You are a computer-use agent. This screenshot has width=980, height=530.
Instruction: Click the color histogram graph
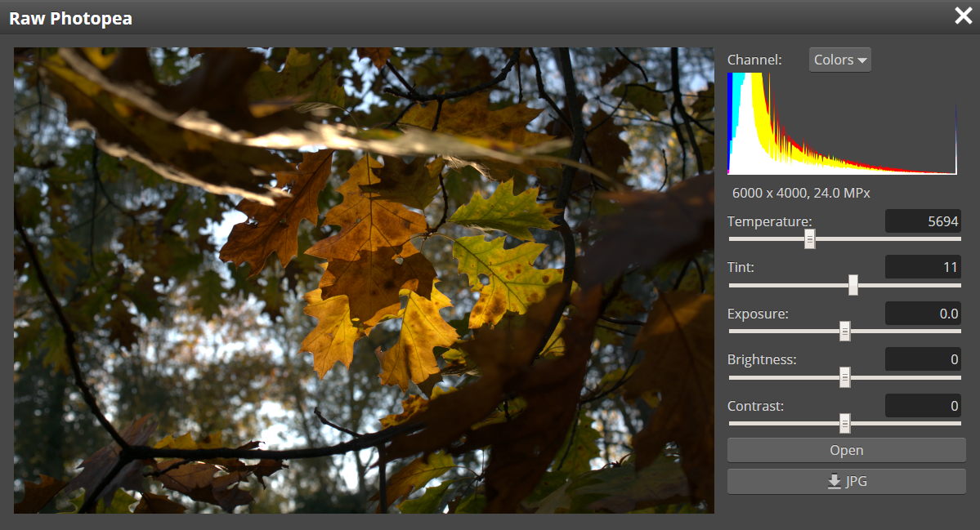[x=842, y=123]
